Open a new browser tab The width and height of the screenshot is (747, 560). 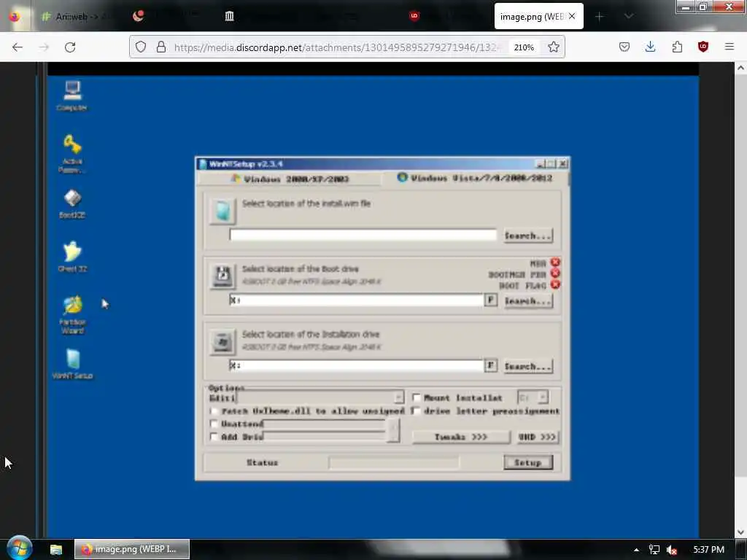600,17
